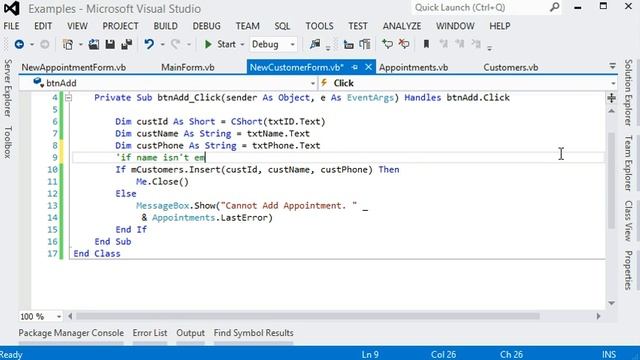Click the Save All multiple disks icon
Image resolution: width=640 pixels, height=360 pixels.
coord(127,44)
